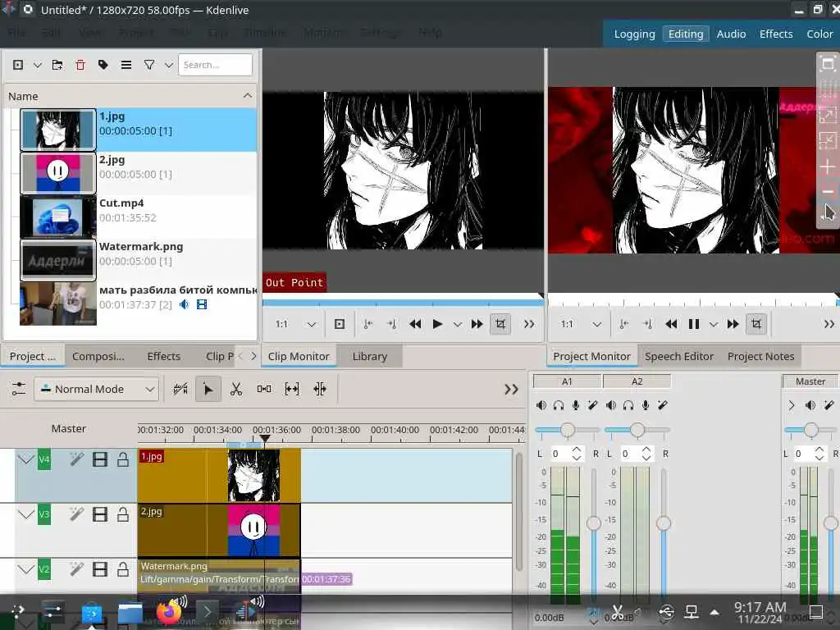Activate the Selection arrow tool
Viewport: 840px width, 630px height.
click(208, 389)
